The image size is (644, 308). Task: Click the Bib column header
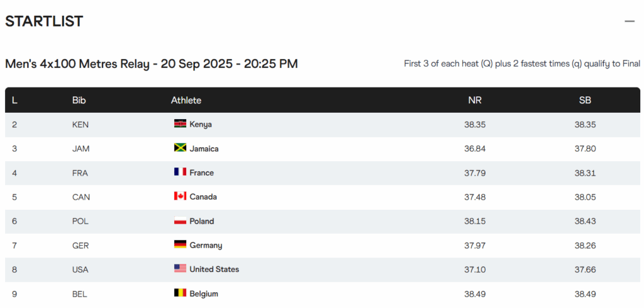79,100
